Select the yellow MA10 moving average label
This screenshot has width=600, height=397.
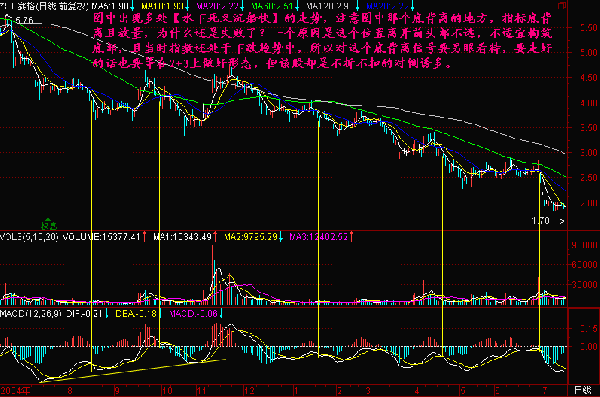tap(163, 6)
